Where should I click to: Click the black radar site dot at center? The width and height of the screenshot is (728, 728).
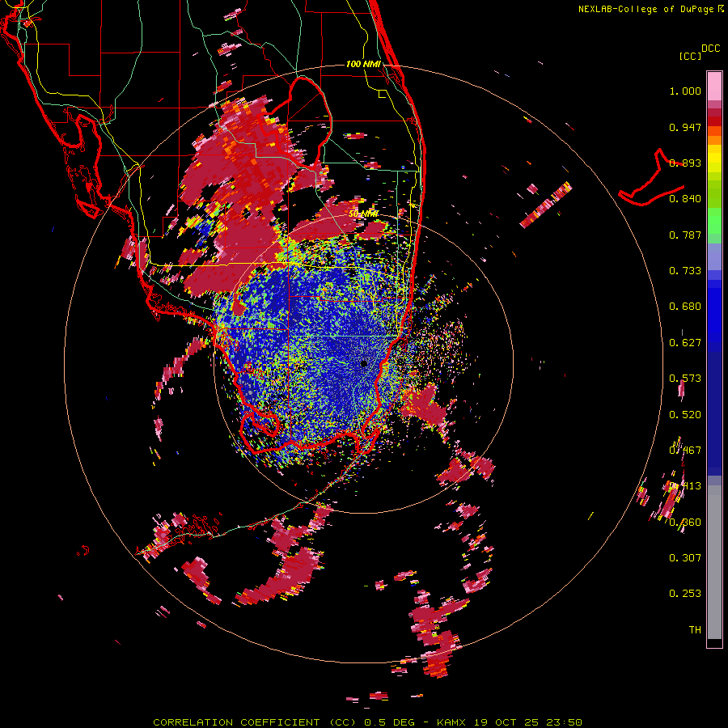tap(364, 363)
